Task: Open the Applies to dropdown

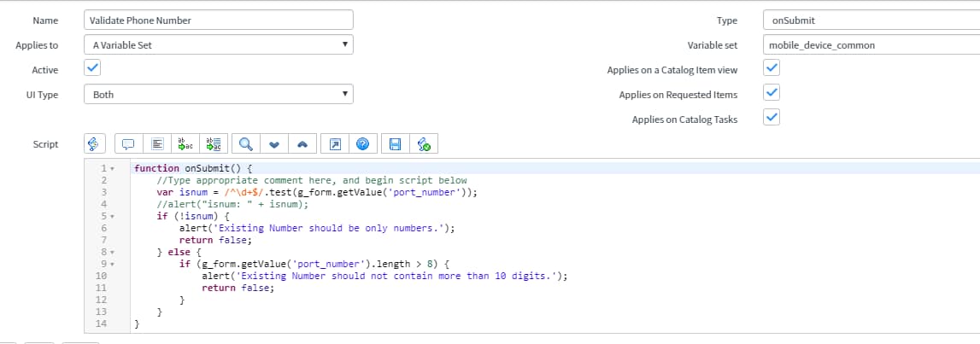Action: [x=218, y=45]
